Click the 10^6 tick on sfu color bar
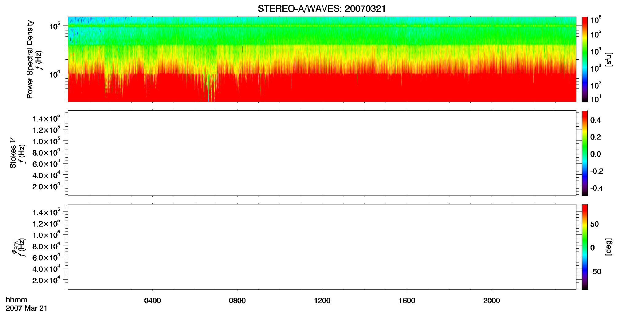644x332 pixels. [596, 20]
